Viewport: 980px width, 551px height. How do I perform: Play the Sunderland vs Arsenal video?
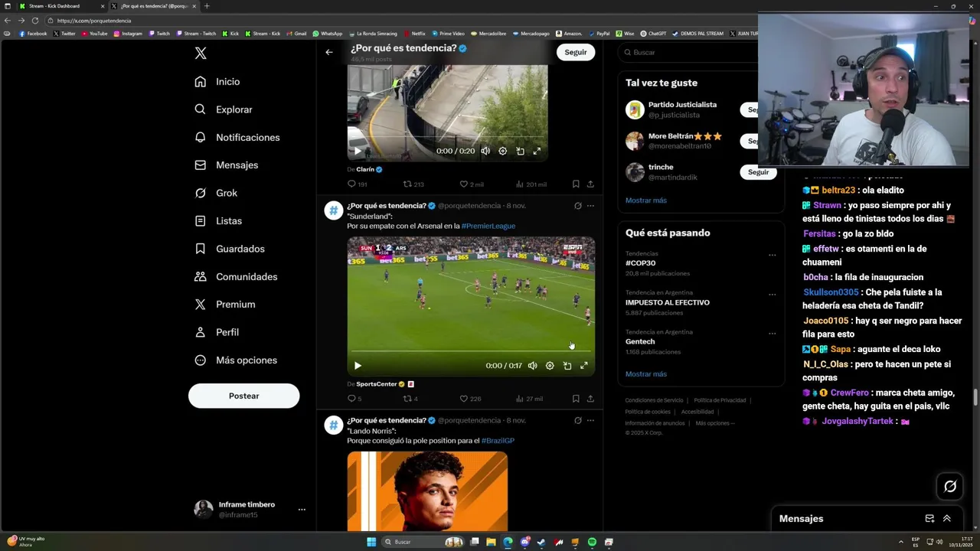click(358, 366)
